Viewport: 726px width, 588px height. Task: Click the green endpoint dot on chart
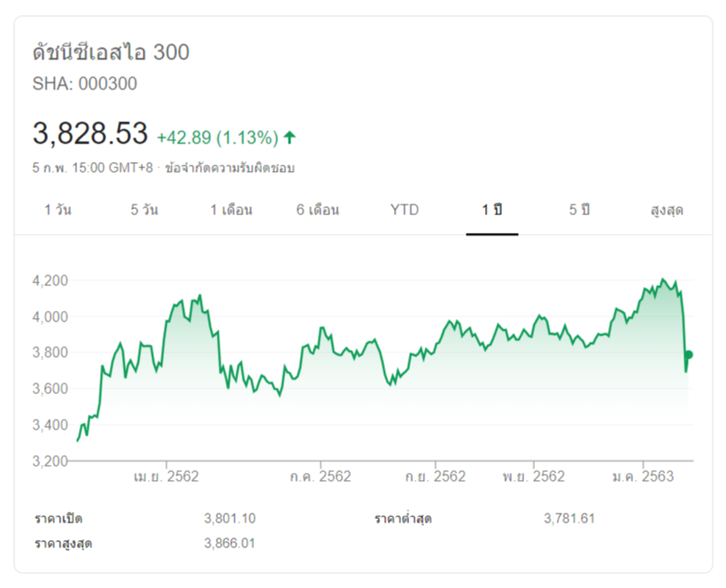689,355
